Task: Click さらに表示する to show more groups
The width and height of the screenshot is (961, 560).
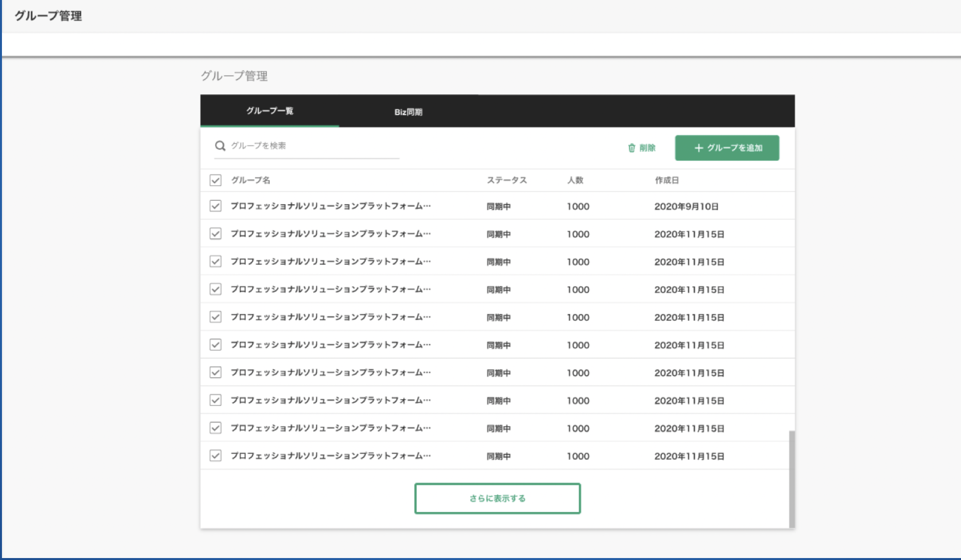Action: [x=497, y=498]
